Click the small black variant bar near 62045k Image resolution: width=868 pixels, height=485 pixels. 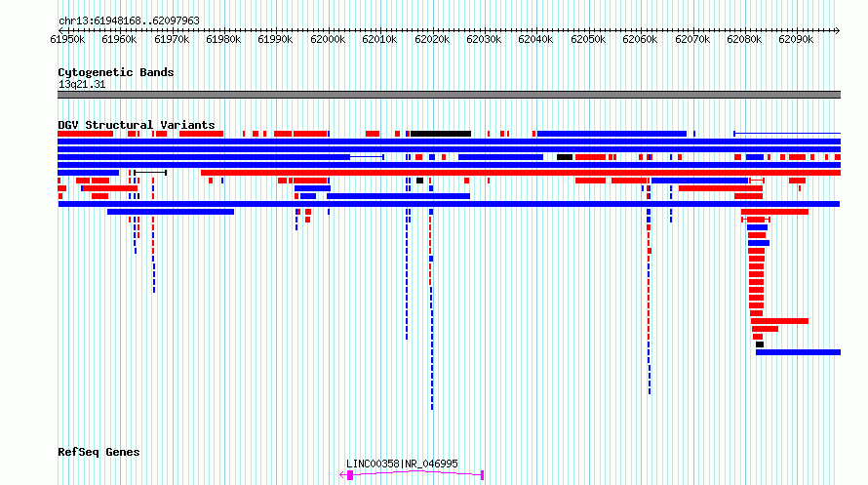pyautogui.click(x=565, y=157)
